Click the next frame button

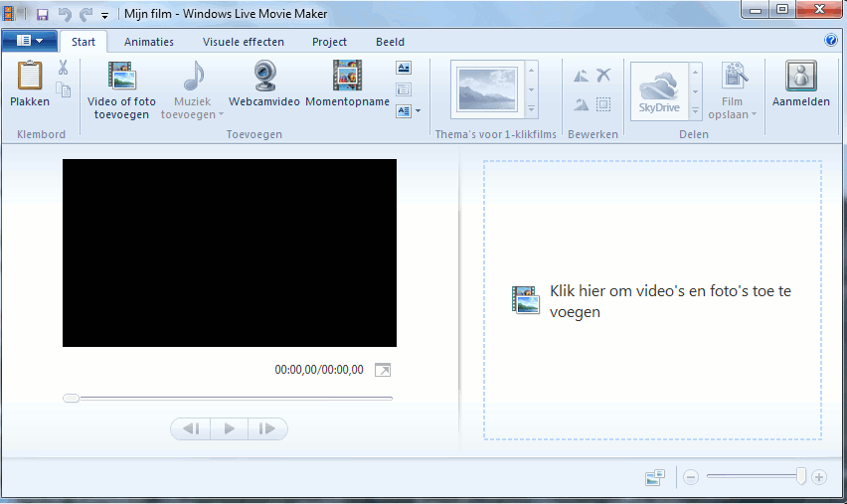267,428
